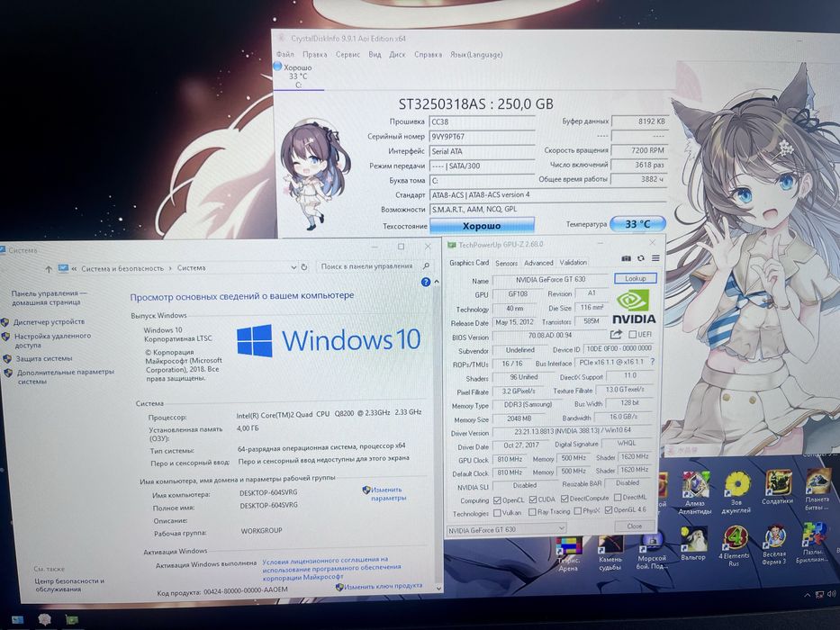Open Тетрис Арена desktop shortcut
Viewport: 840px width, 630px height.
pyautogui.click(x=569, y=555)
